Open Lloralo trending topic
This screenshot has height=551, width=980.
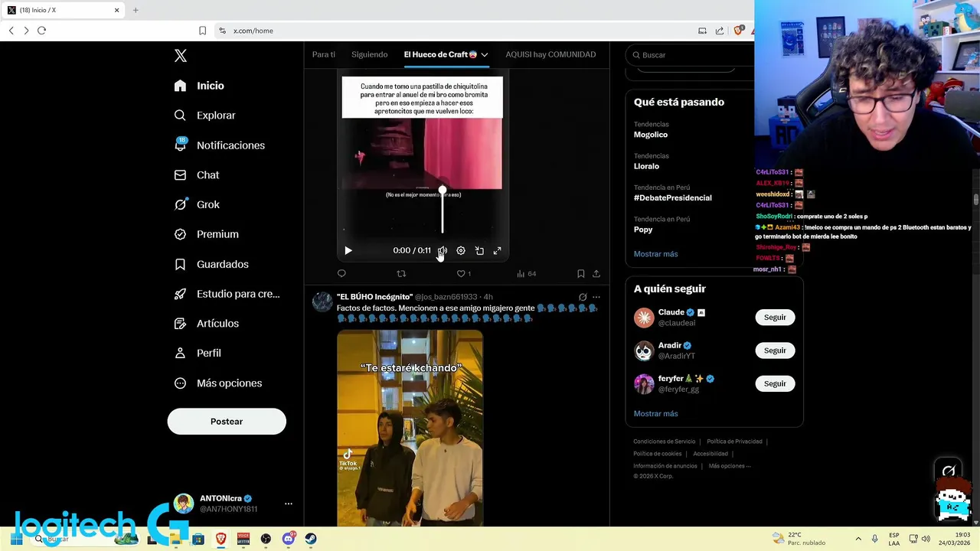(646, 166)
